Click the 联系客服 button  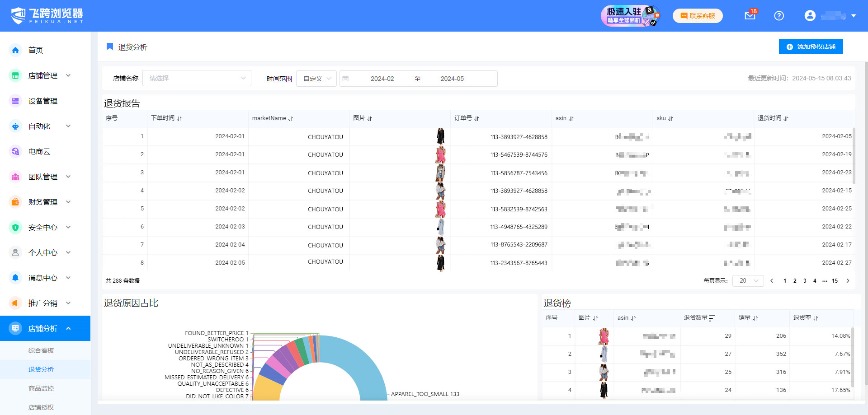tap(698, 16)
